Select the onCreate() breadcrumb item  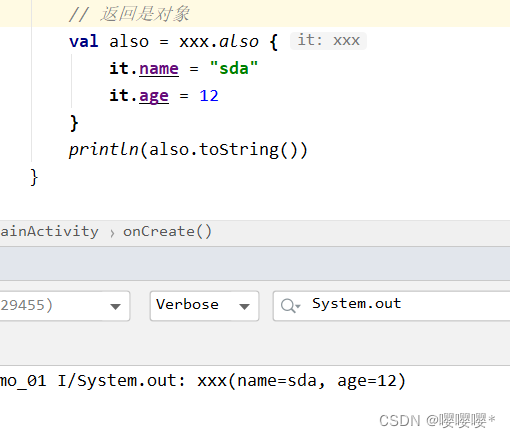[x=167, y=231]
